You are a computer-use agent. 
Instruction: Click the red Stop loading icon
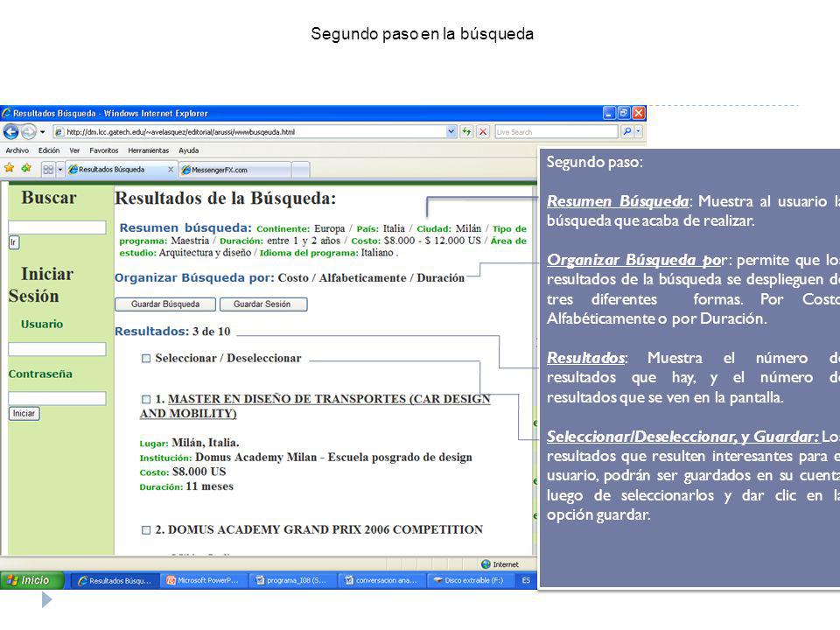[483, 132]
